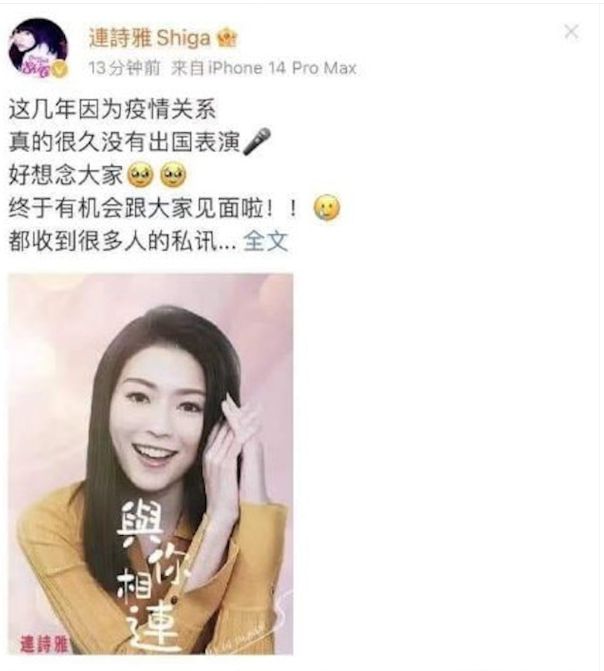Click the 13分钟前 timestamp
This screenshot has width=604, height=671.
click(124, 68)
